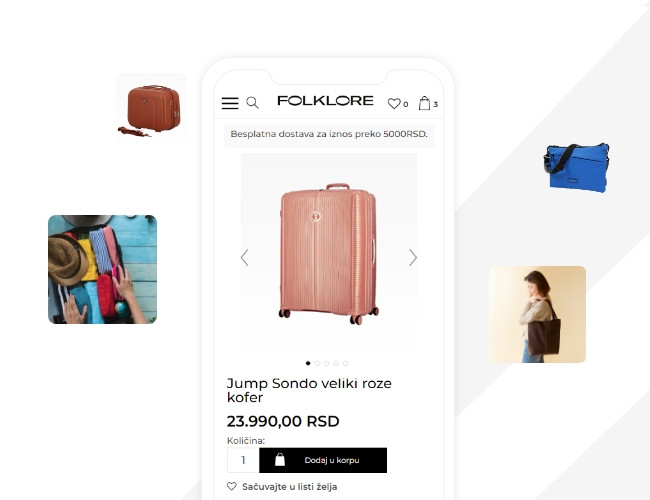
Task: Click the FOLKLORE logo
Action: 325,101
